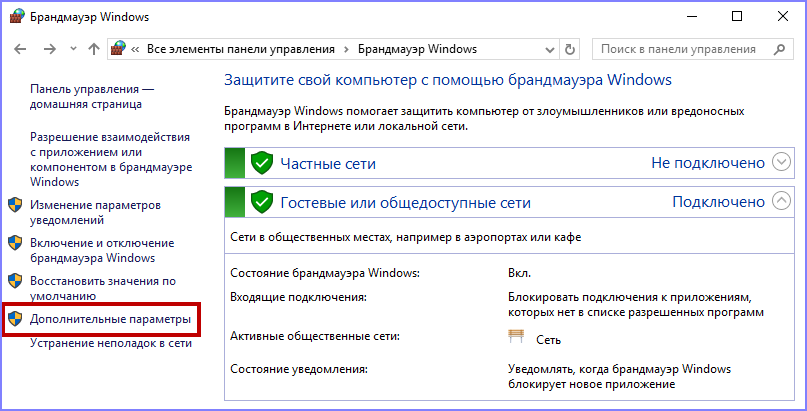Open Устранение неполадок в сети

tap(110, 343)
